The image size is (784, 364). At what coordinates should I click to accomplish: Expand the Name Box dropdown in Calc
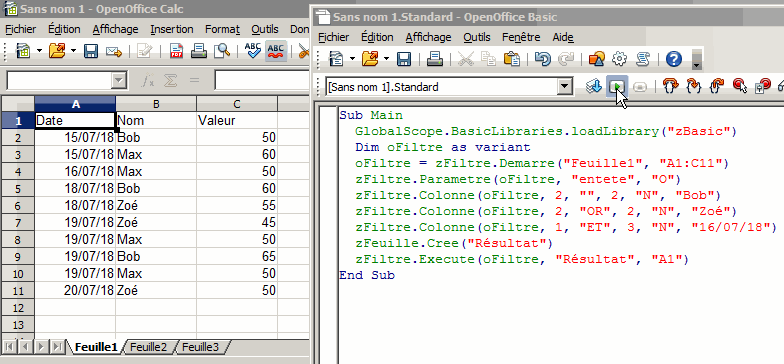point(119,80)
